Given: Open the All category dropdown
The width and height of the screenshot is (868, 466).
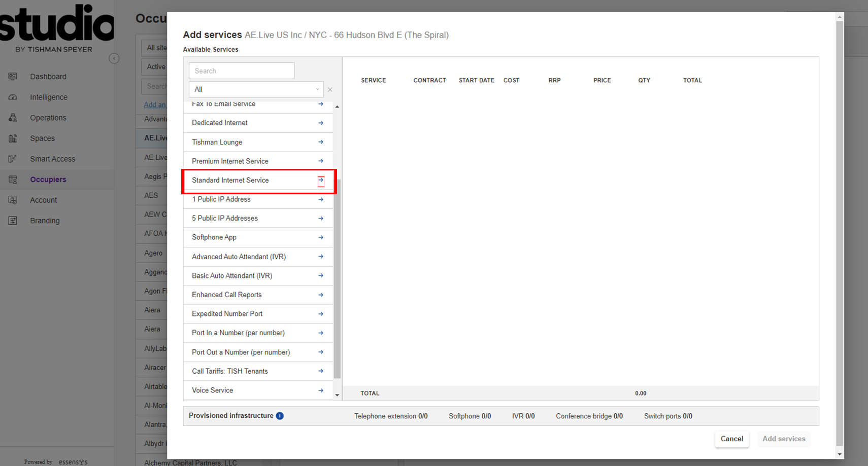Looking at the screenshot, I should click(256, 89).
